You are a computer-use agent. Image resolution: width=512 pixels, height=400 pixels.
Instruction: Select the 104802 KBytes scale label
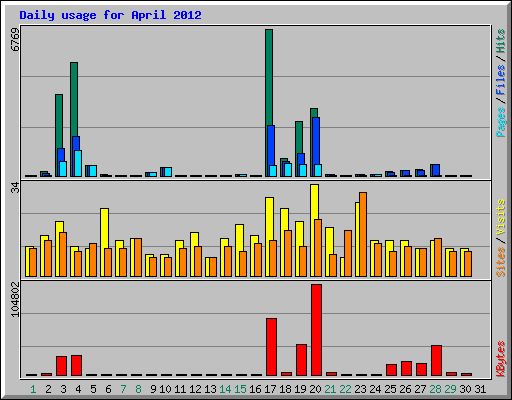15,300
